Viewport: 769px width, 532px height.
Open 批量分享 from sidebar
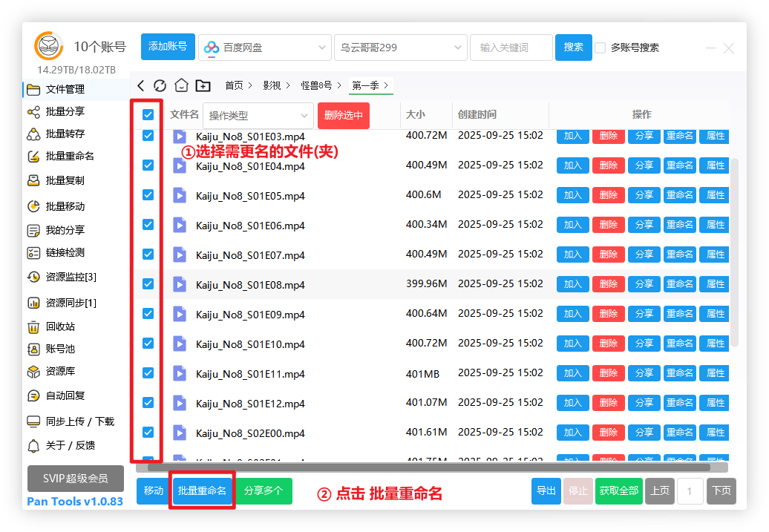pos(65,111)
